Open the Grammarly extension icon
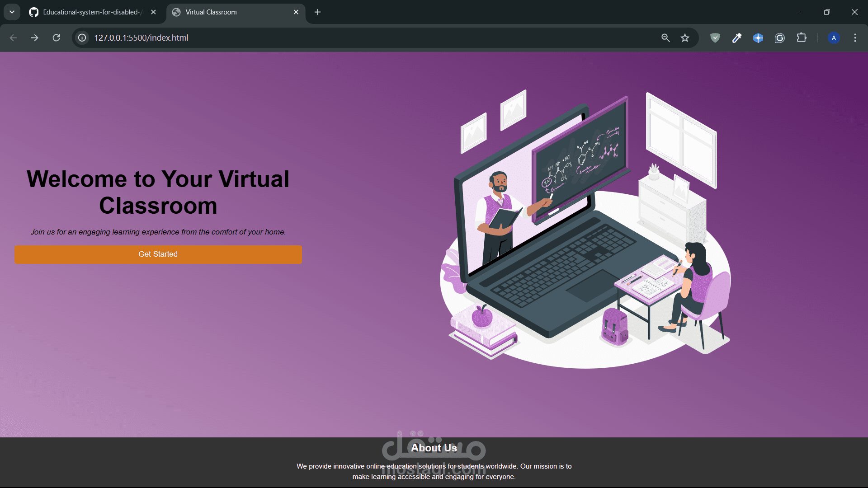The height and width of the screenshot is (488, 868). pyautogui.click(x=780, y=38)
